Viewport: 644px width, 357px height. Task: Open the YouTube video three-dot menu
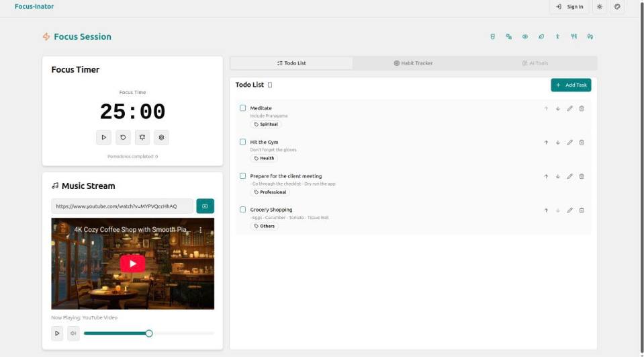click(200, 230)
